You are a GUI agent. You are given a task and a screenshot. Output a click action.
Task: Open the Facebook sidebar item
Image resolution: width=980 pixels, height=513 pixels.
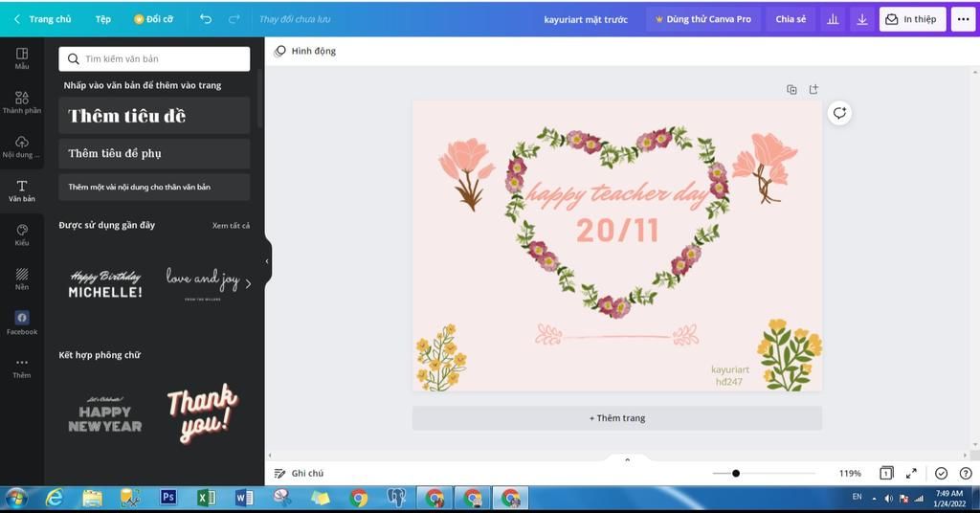[22, 323]
